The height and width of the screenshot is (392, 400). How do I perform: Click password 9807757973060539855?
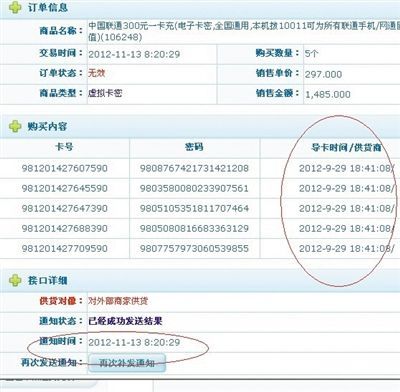[x=194, y=248]
